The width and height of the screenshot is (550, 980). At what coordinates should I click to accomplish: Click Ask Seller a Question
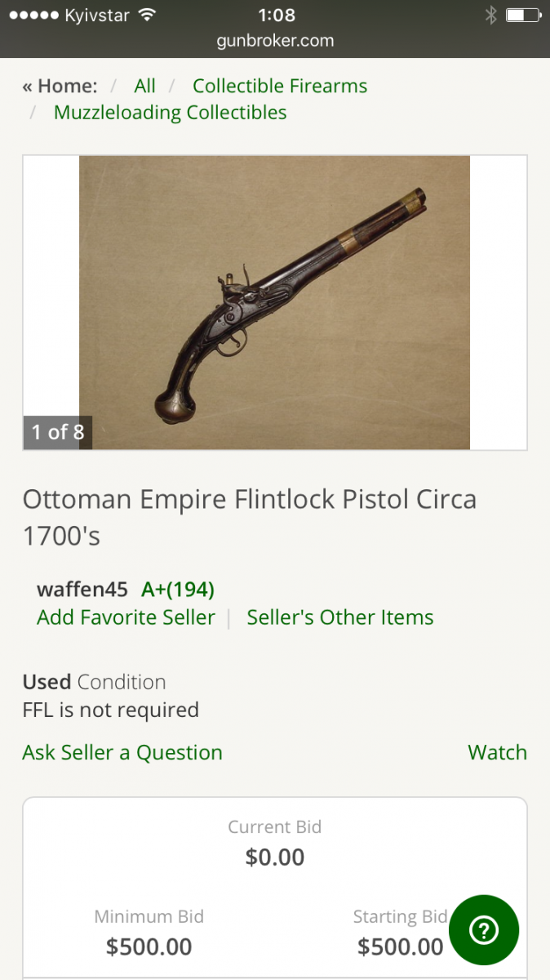pyautogui.click(x=122, y=752)
